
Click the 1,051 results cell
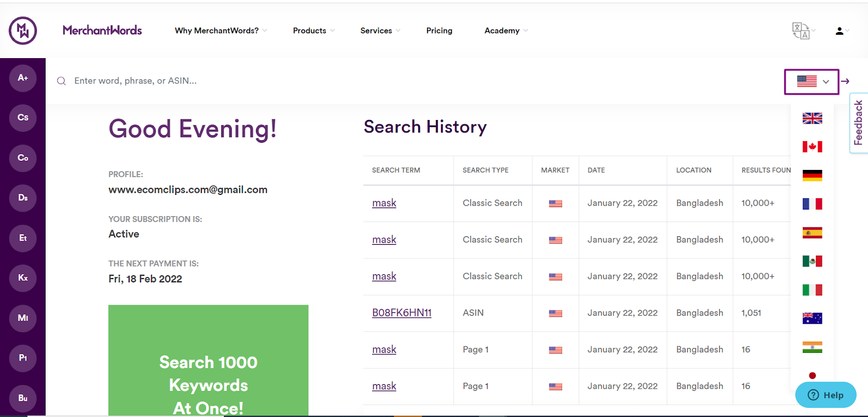751,313
